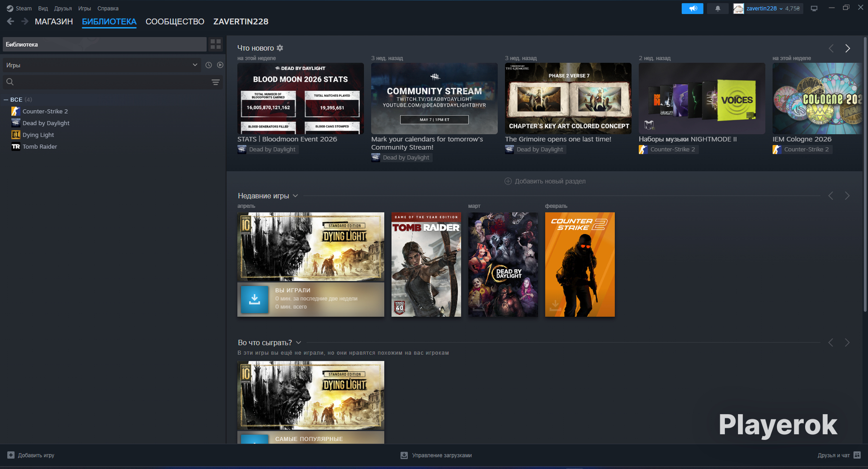Viewport: 868px width, 469px height.
Task: Enter Big Picture mode via monitor icon
Action: 814,8
